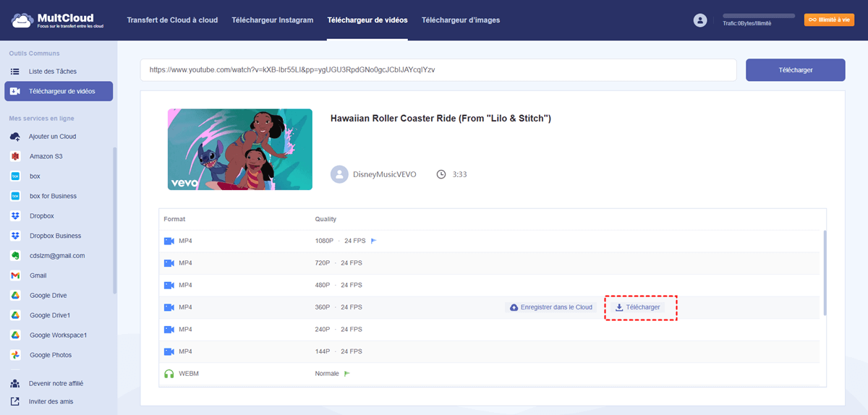Click the blue flag next to 1080P 24 FPS

374,241
